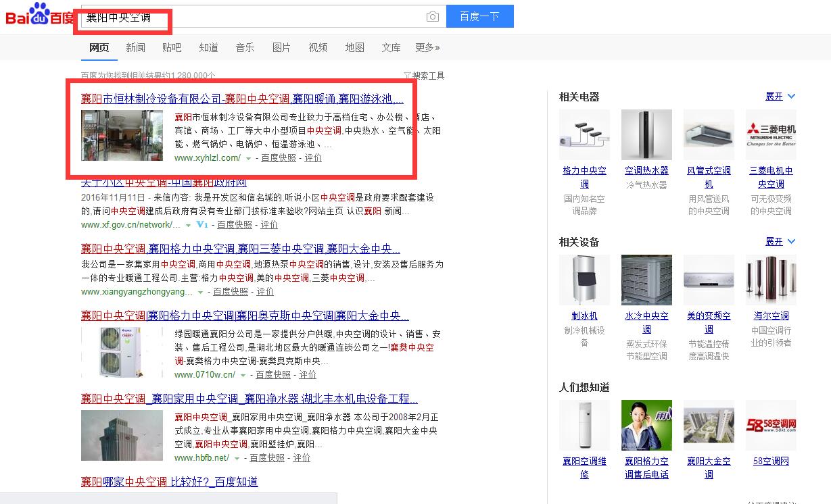The height and width of the screenshot is (504, 831).
Task: Select the 网页 tab
Action: pos(99,47)
